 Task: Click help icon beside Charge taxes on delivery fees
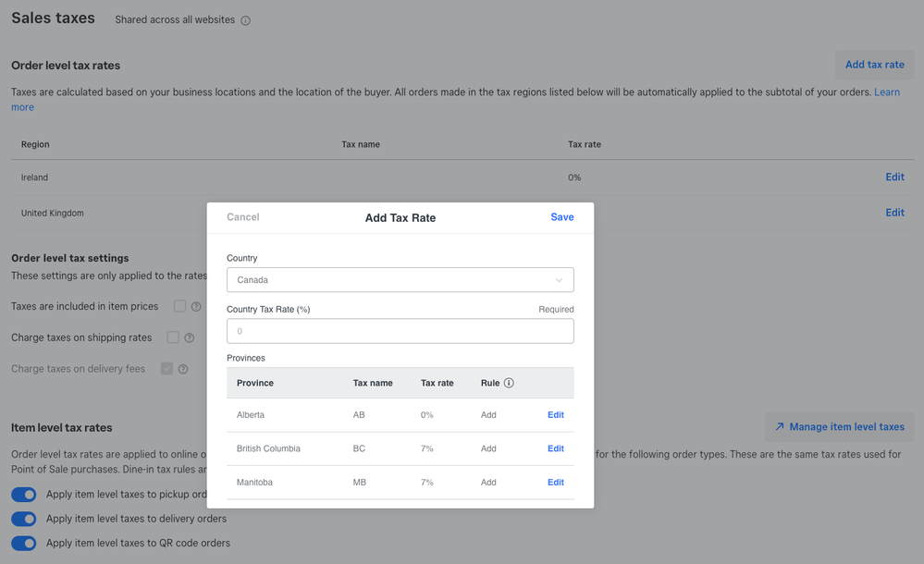(x=183, y=369)
